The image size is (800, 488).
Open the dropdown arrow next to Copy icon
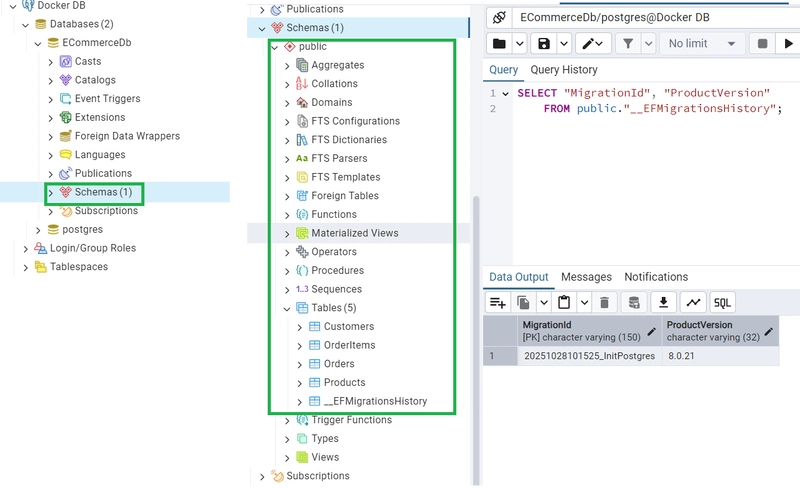point(544,303)
